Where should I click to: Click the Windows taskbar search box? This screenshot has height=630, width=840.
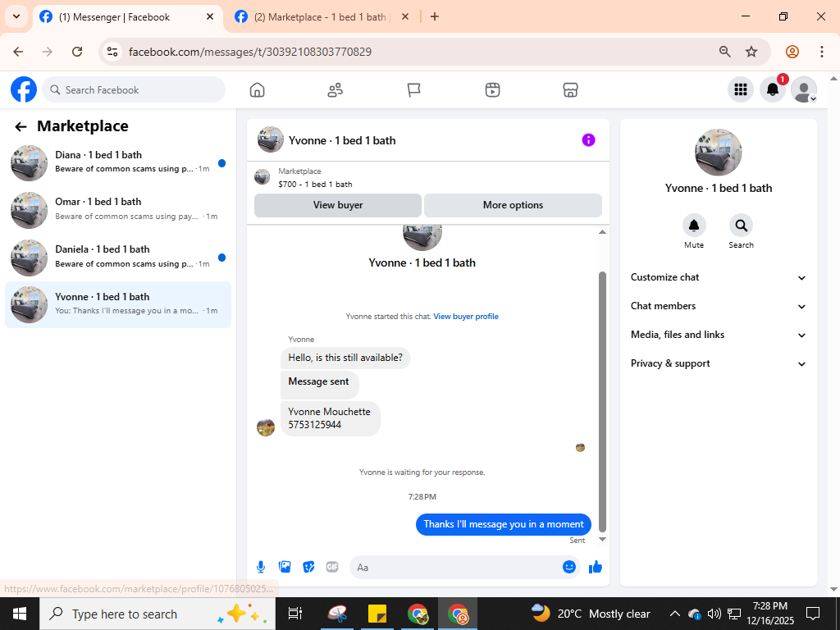pos(157,614)
